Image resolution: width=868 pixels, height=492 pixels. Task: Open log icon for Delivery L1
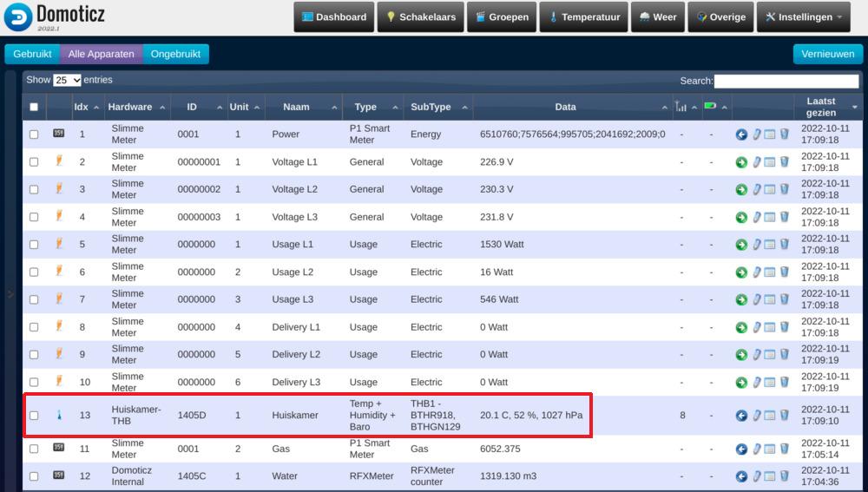(x=769, y=327)
